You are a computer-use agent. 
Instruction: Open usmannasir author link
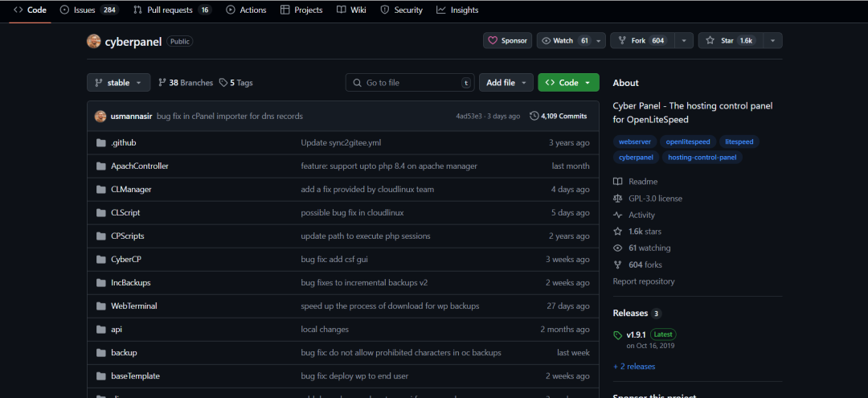click(131, 117)
